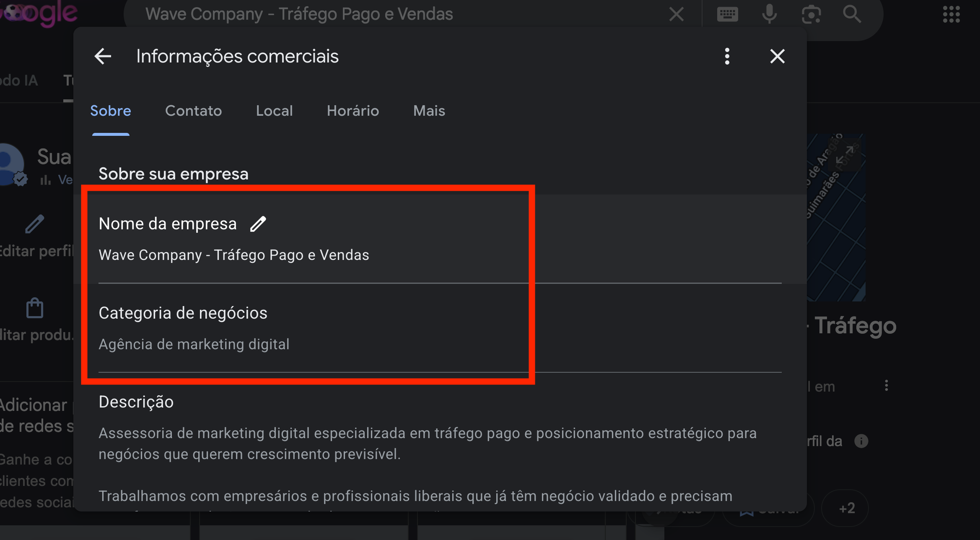Open the Horário tab

click(x=353, y=111)
